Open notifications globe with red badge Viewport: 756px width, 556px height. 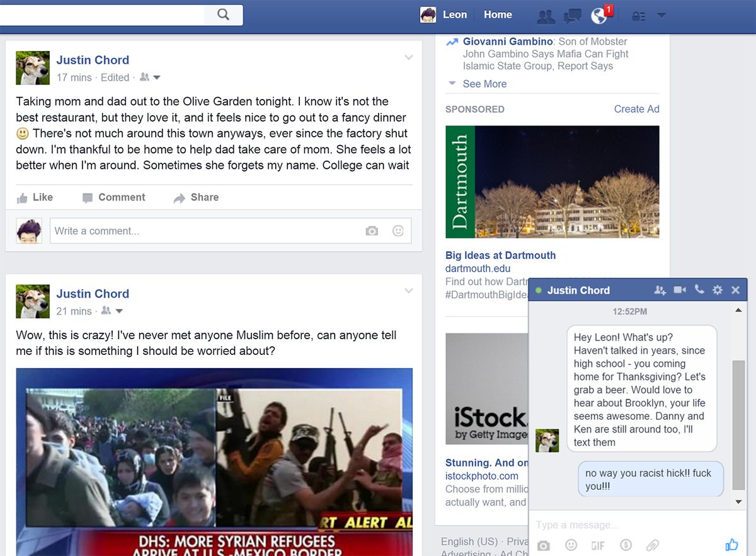click(x=600, y=16)
